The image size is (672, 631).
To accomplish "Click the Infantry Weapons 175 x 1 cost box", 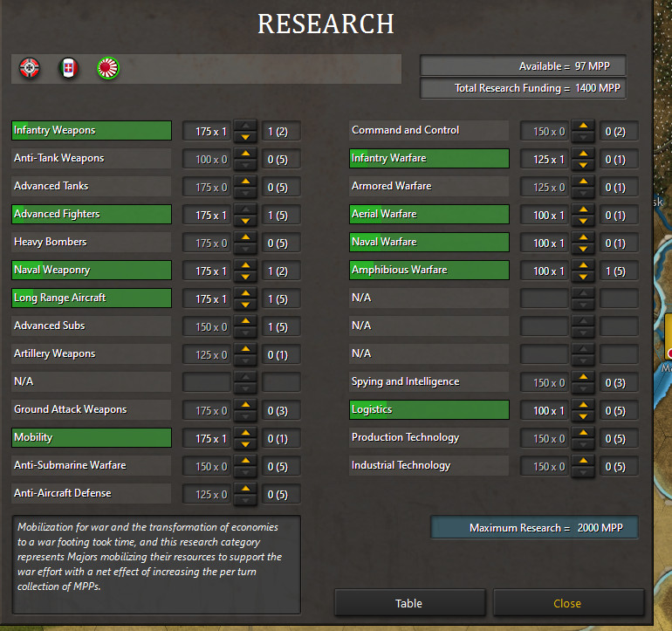I will 208,131.
